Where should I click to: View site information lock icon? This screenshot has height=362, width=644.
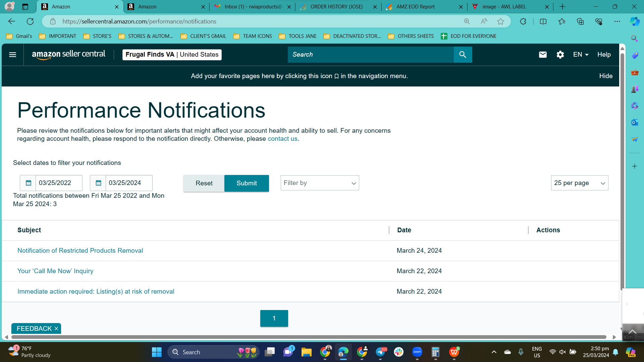tap(53, 21)
